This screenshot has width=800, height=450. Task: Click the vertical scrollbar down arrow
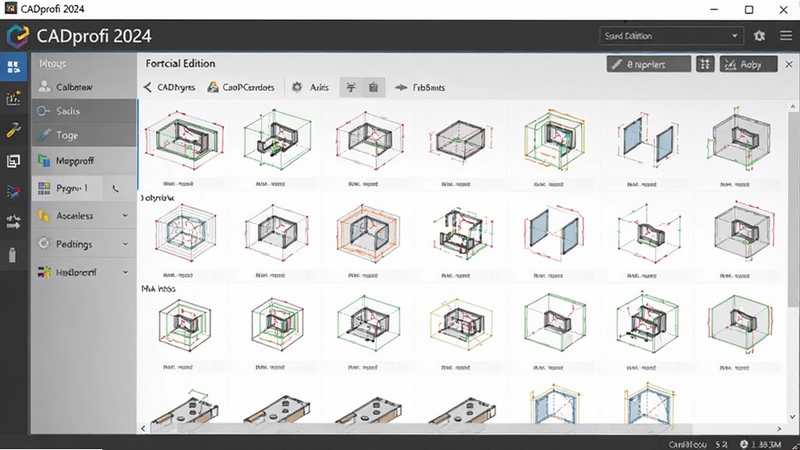(792, 417)
